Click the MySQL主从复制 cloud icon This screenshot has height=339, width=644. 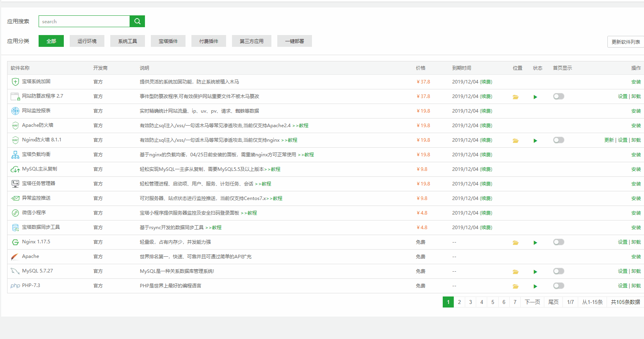(x=15, y=169)
